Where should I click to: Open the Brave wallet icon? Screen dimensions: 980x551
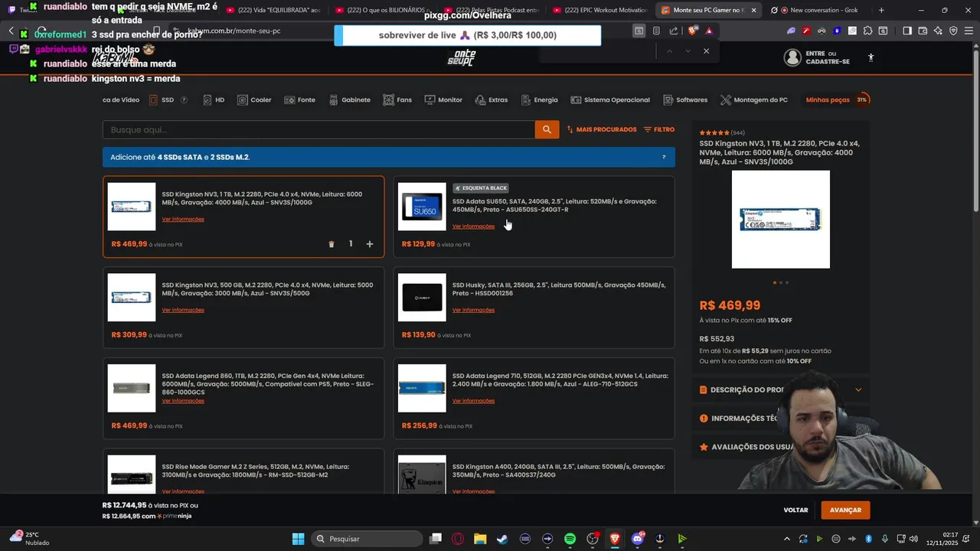point(923,31)
